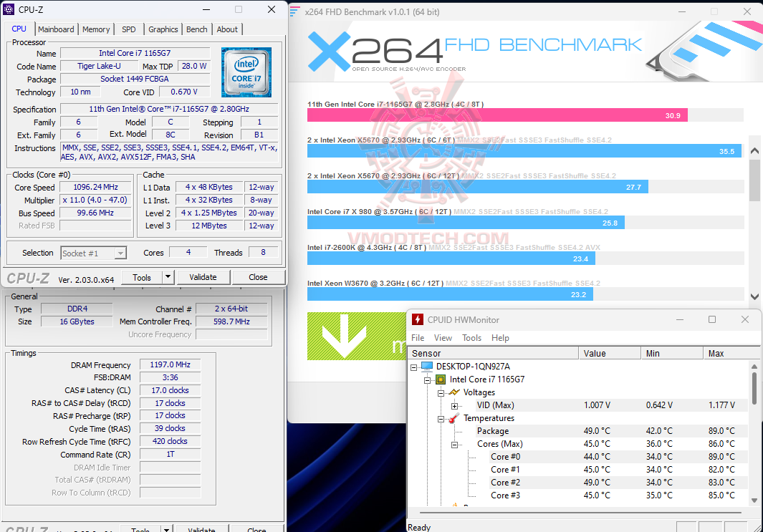Viewport: 763px width, 532px height.
Task: Click the Validate button in CPU-Z
Action: (x=203, y=276)
